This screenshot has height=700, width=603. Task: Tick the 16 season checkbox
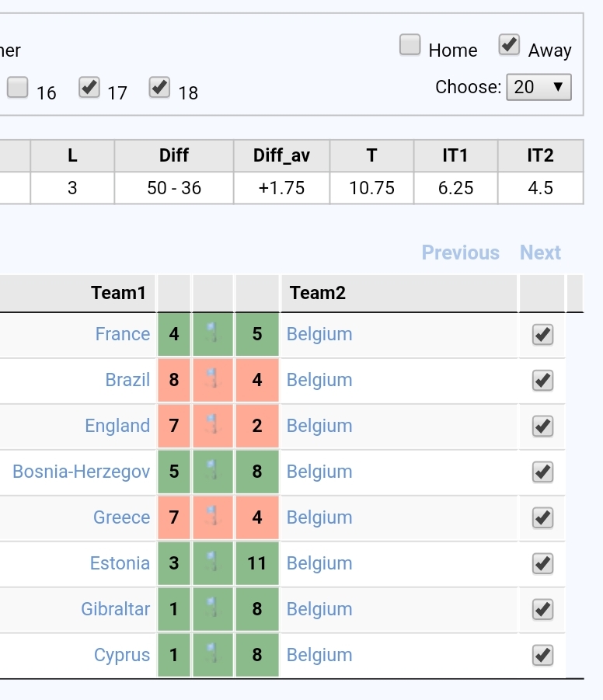point(18,86)
